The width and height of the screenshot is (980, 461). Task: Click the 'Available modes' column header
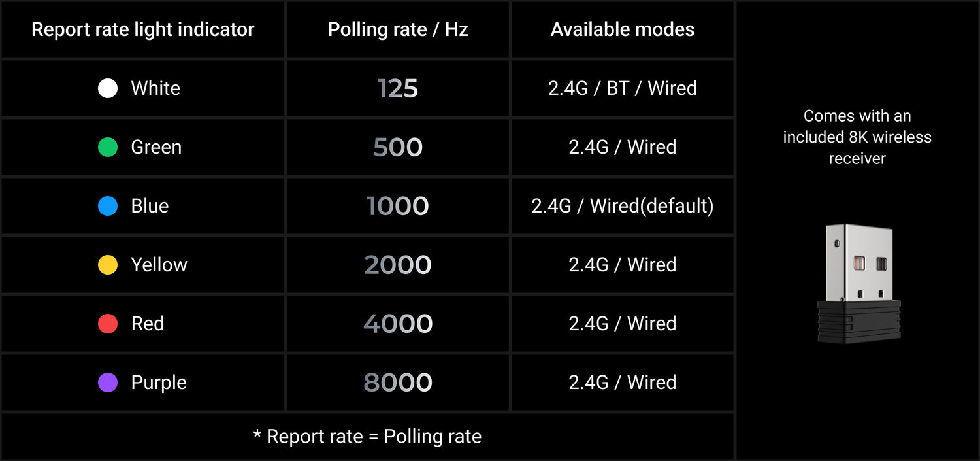(623, 29)
